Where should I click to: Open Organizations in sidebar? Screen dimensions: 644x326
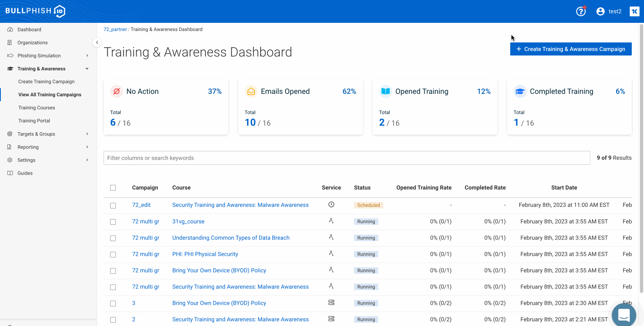[33, 42]
